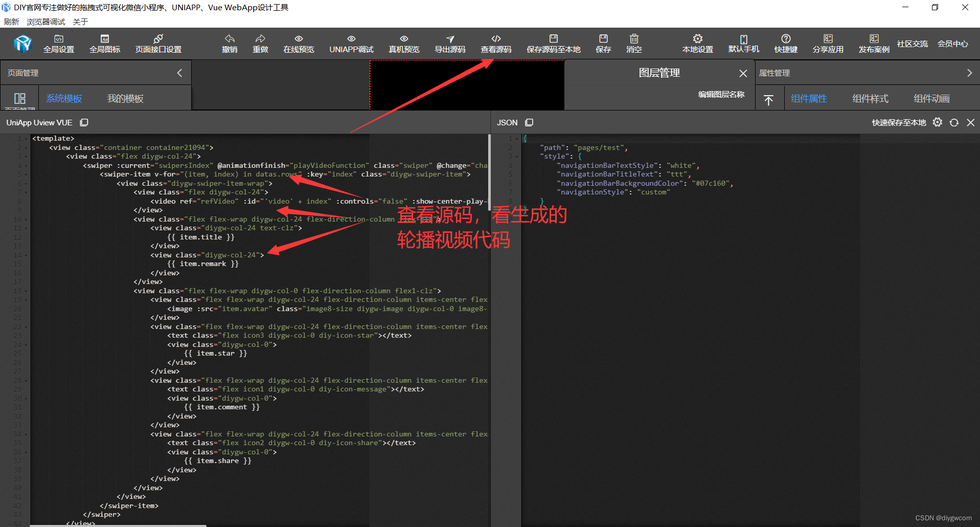
Task: Open the 浏览器调试 menu
Action: [x=46, y=21]
